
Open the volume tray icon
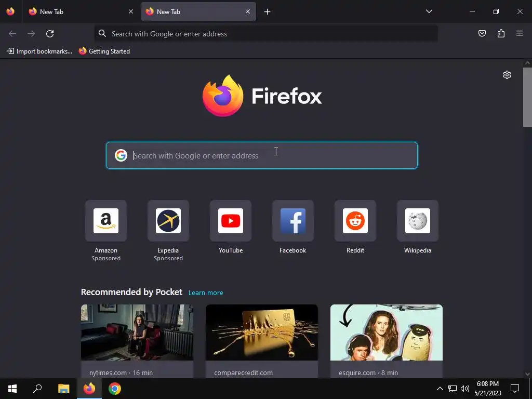tap(465, 389)
